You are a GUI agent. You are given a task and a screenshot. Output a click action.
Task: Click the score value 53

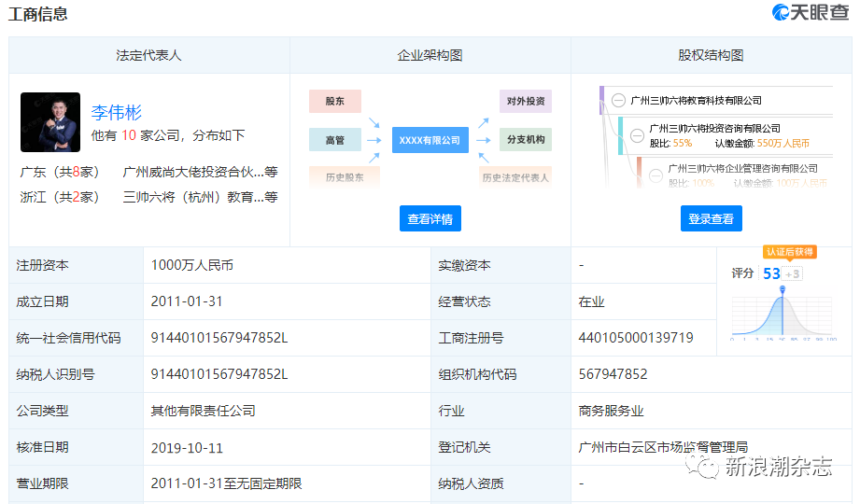(x=771, y=273)
